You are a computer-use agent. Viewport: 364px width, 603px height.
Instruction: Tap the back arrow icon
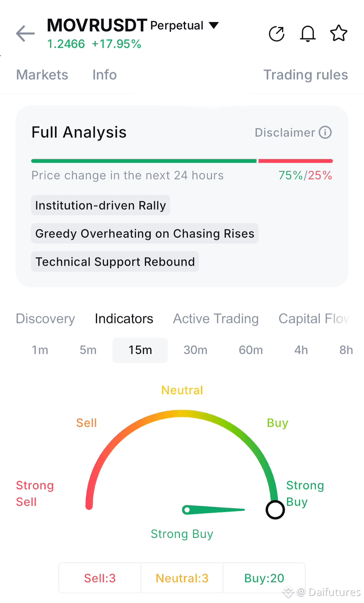coord(25,33)
